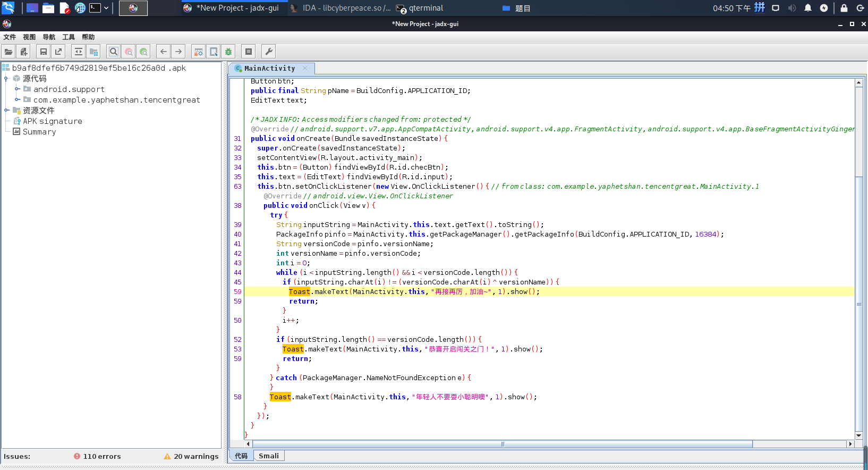This screenshot has width=868, height=470.
Task: Click the deobfuscation toolbar icon
Action: [198, 52]
